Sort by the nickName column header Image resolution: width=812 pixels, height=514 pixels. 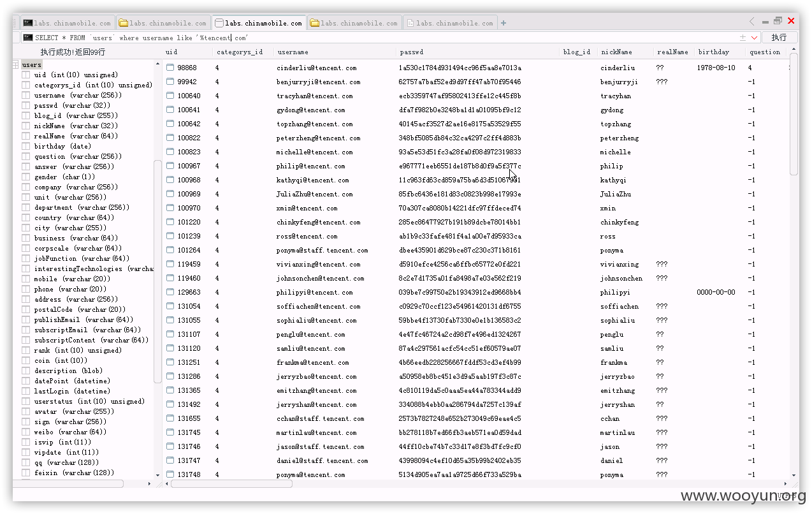(625, 52)
